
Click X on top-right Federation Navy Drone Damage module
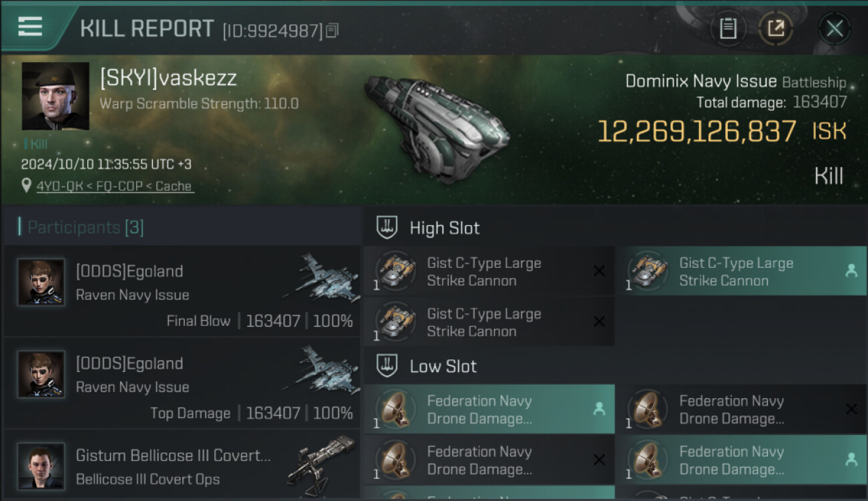tap(851, 409)
